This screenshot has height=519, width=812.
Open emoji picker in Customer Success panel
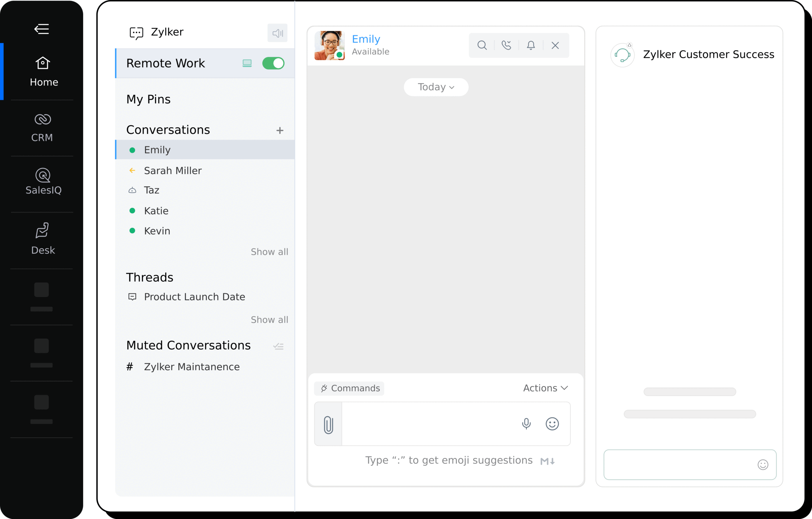[x=763, y=465]
